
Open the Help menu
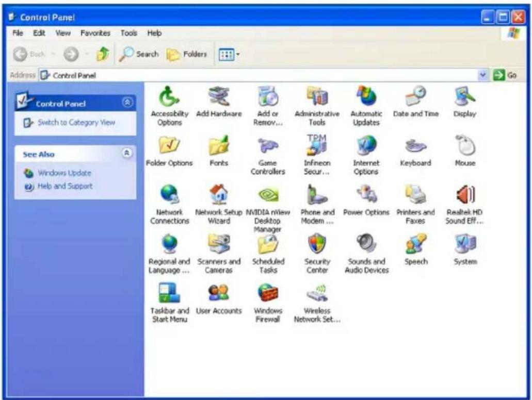click(x=154, y=33)
